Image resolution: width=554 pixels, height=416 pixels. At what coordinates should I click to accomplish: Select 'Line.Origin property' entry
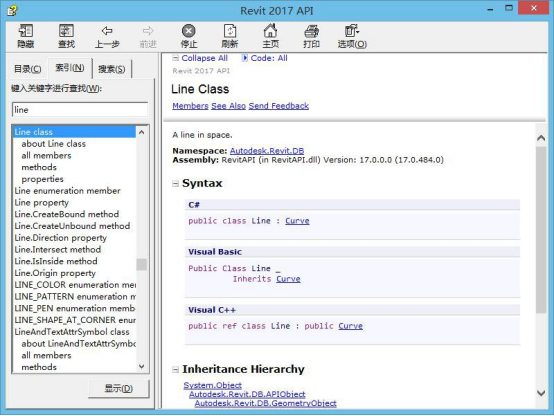click(x=55, y=273)
